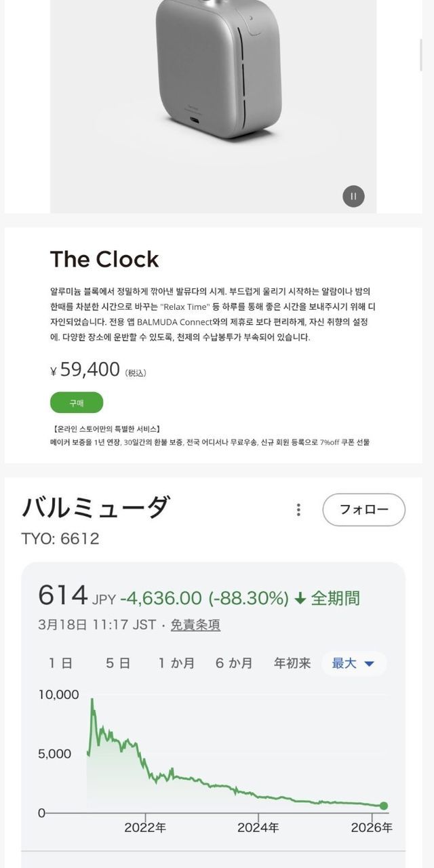Select the 年初来 year-to-date tab
The width and height of the screenshot is (434, 868).
tap(292, 663)
